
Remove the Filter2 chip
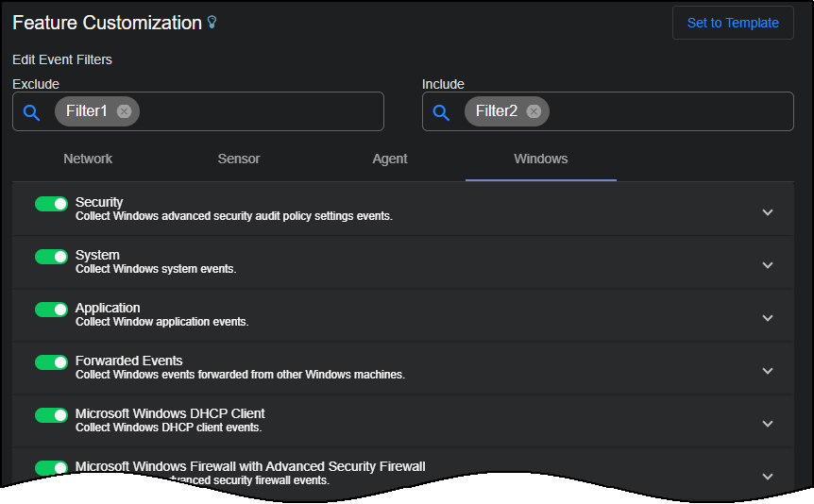pyautogui.click(x=534, y=111)
